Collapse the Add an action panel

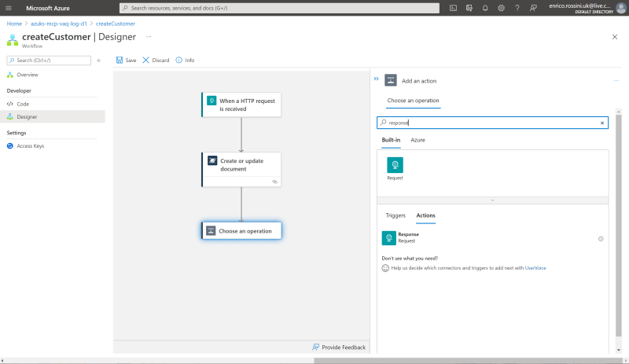376,79
